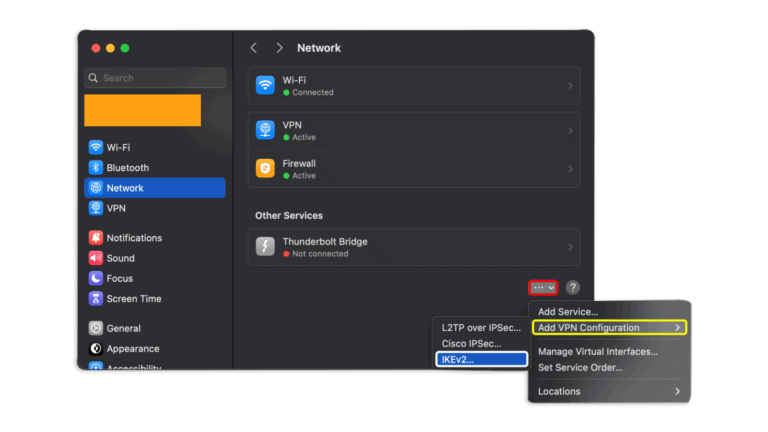
Task: Click the orange user account banner
Action: (143, 110)
